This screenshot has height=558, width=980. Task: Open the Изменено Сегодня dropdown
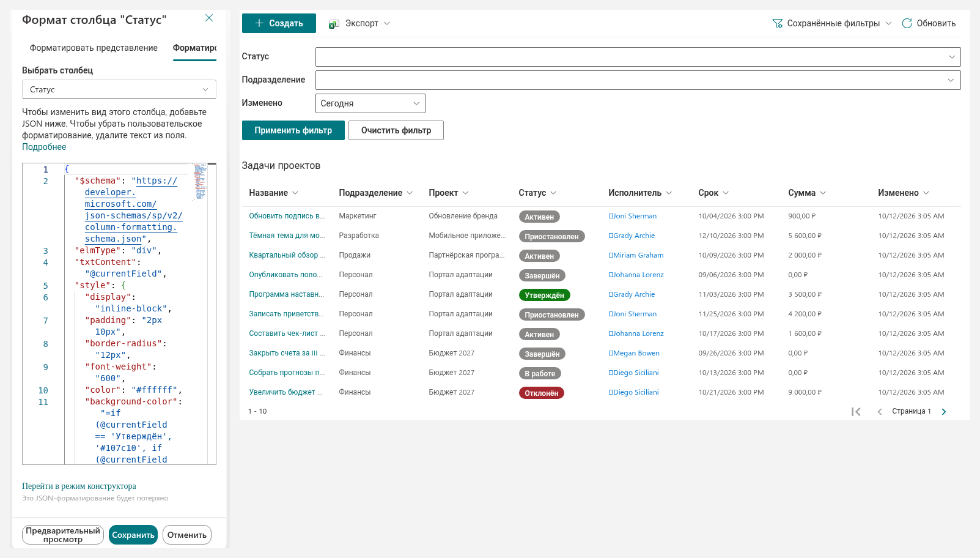(x=370, y=103)
